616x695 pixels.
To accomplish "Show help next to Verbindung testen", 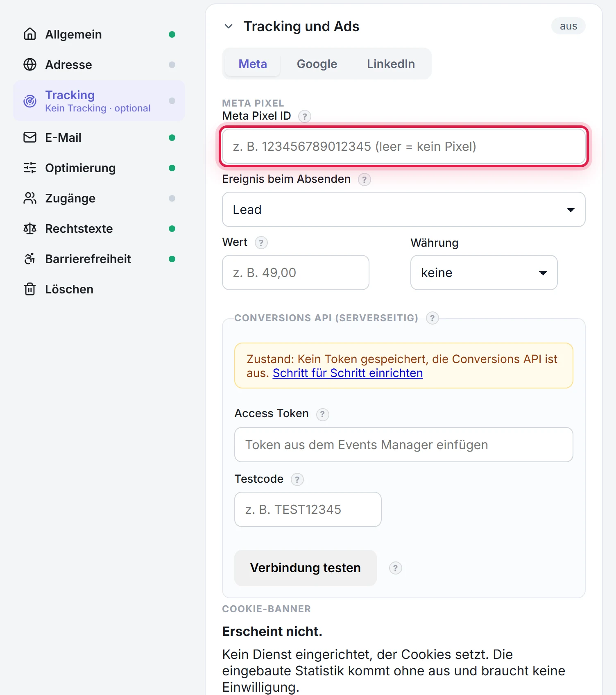I will tap(395, 568).
